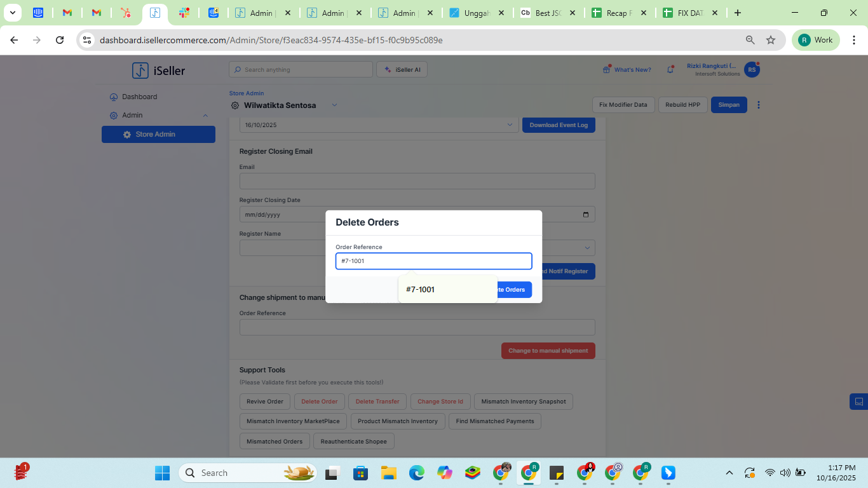This screenshot has height=488, width=868.
Task: Click the What's New gift icon
Action: (x=606, y=70)
